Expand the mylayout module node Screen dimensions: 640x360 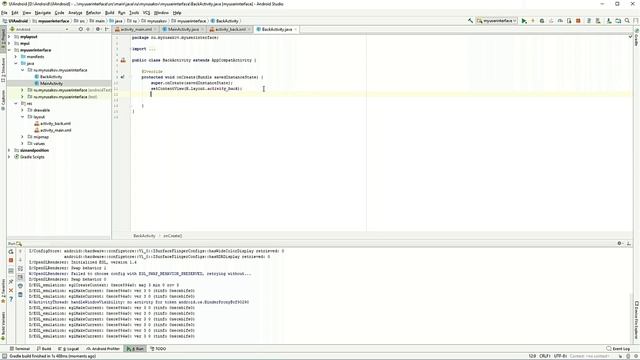pos(9,37)
